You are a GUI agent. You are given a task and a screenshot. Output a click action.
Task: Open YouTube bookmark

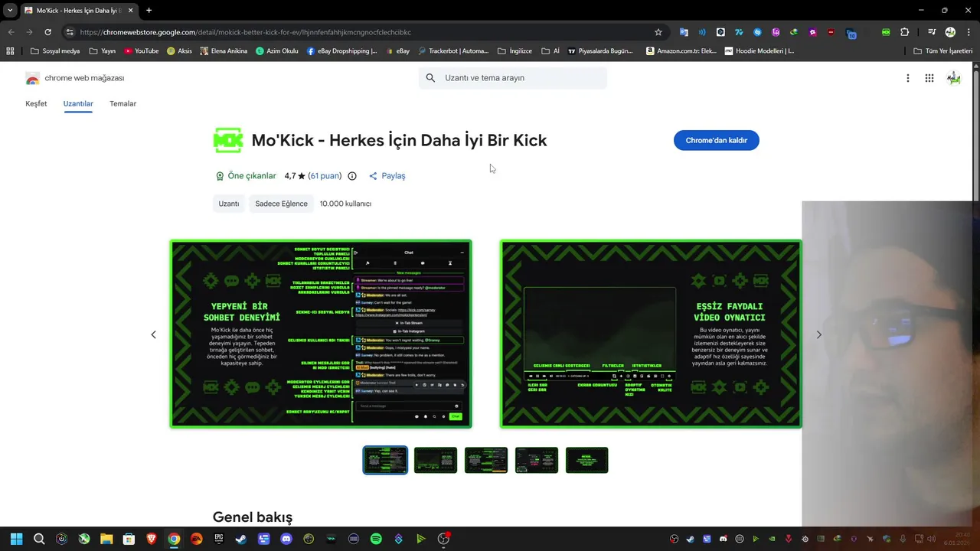142,51
